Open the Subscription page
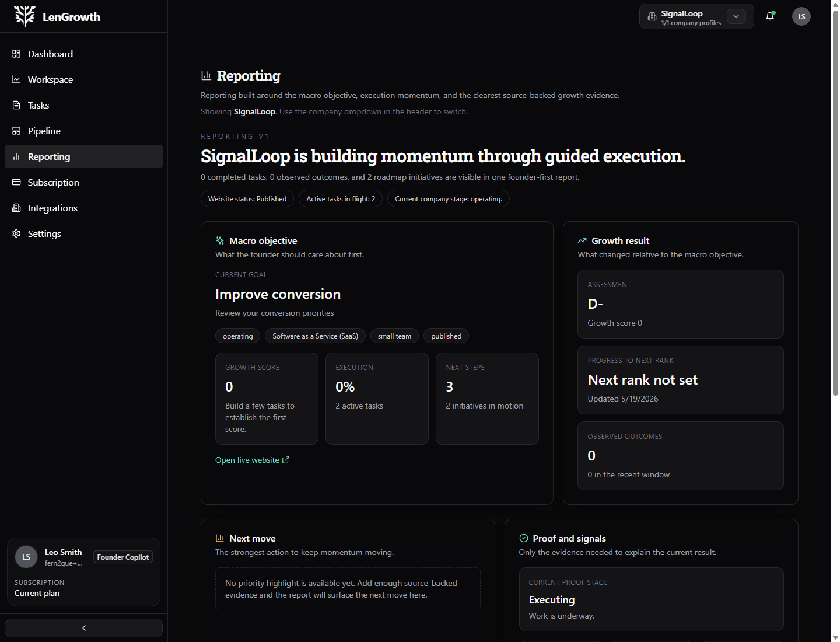The height and width of the screenshot is (642, 840). click(83, 182)
